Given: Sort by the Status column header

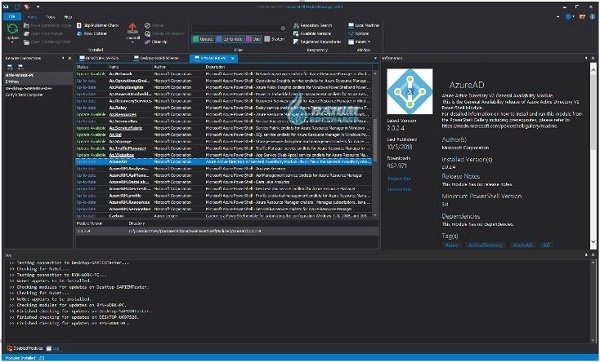Looking at the screenshot, I should pos(91,67).
